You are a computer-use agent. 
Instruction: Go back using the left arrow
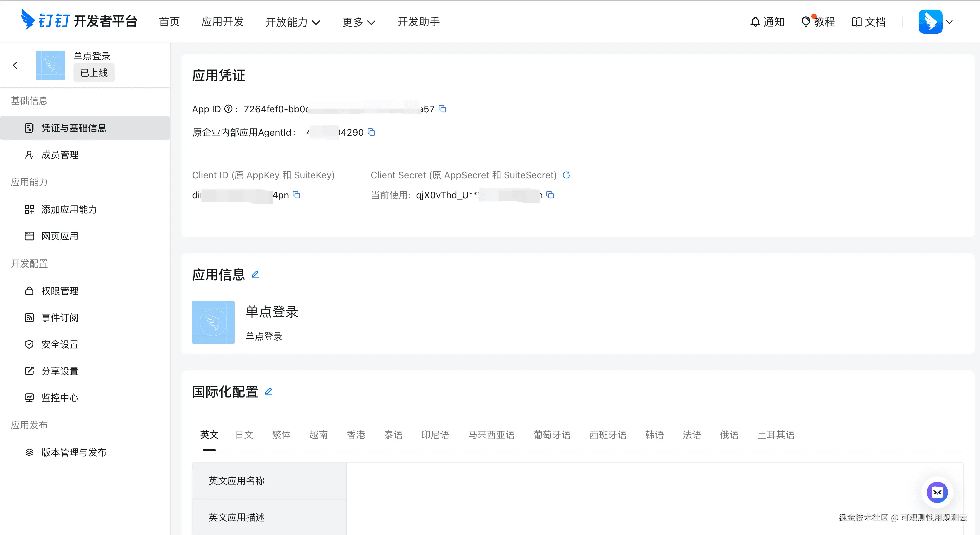(x=15, y=65)
